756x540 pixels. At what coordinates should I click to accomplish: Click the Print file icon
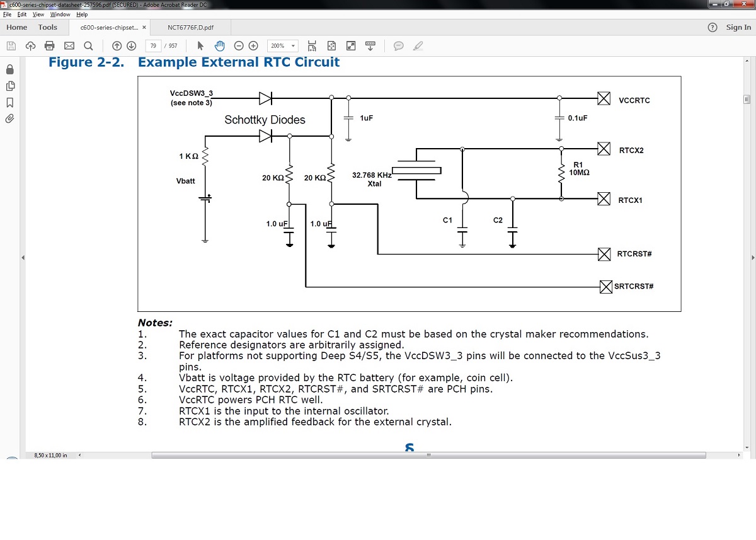coord(50,45)
